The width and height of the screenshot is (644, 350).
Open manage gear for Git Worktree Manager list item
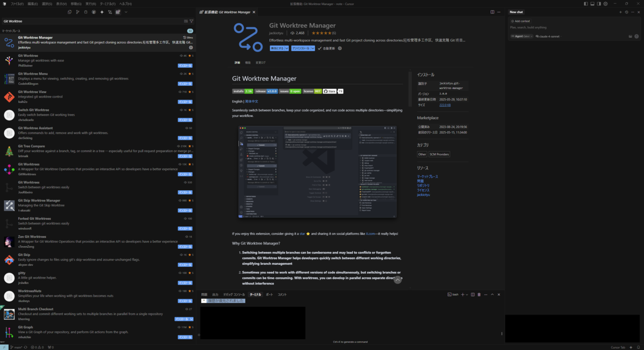(191, 48)
